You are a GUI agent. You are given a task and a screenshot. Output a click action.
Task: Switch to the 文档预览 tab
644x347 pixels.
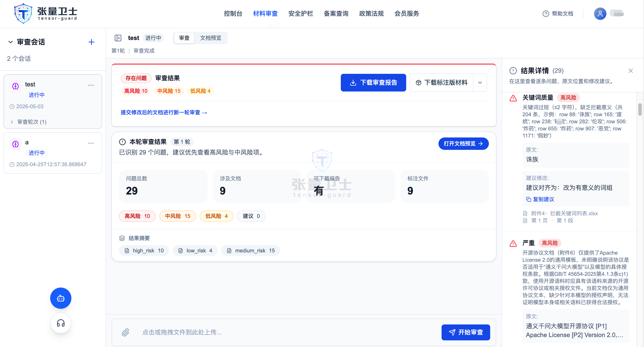210,38
